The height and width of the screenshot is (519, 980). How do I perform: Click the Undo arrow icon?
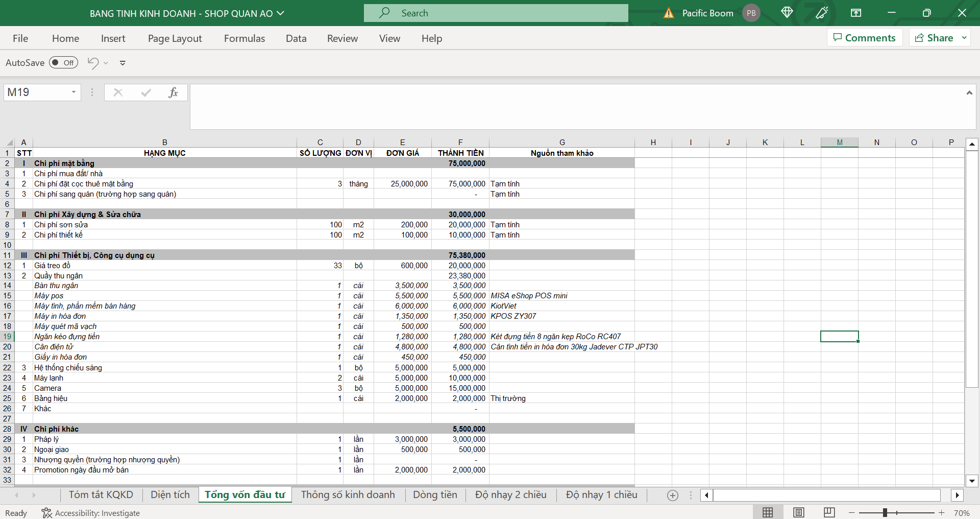(x=93, y=63)
